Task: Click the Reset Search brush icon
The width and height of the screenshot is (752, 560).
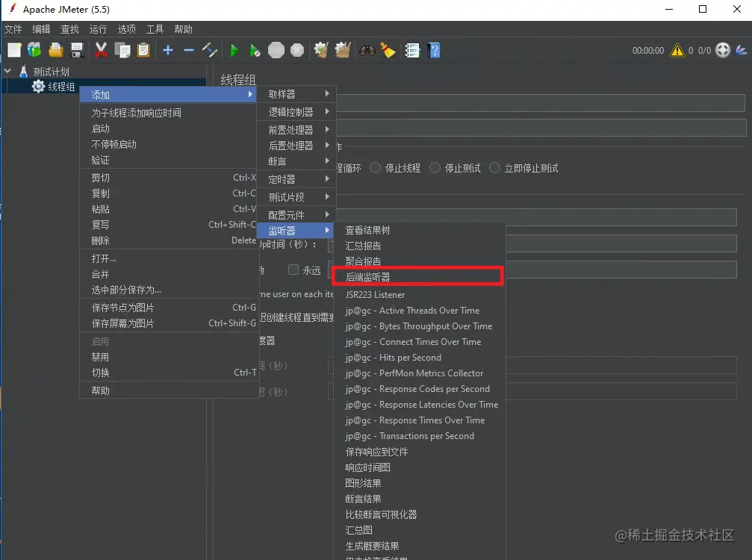Action: [388, 50]
